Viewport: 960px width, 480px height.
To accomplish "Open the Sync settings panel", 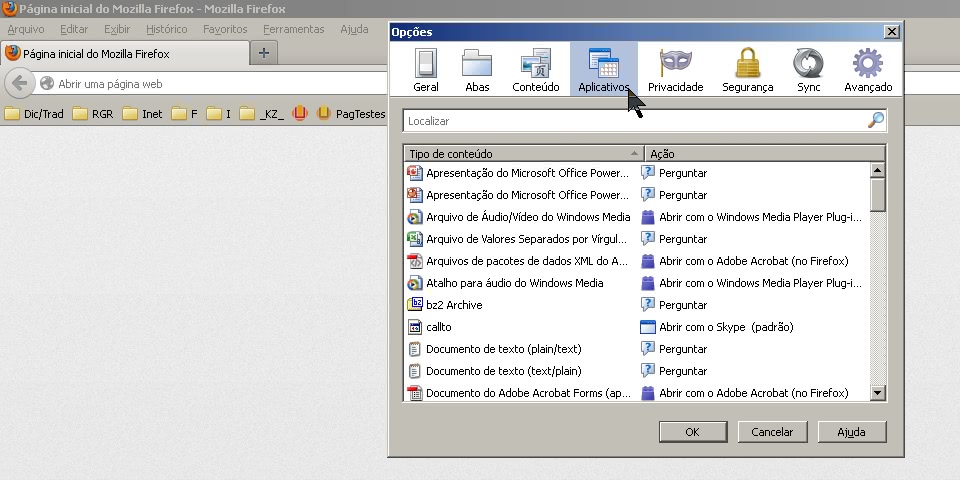I will pos(808,70).
